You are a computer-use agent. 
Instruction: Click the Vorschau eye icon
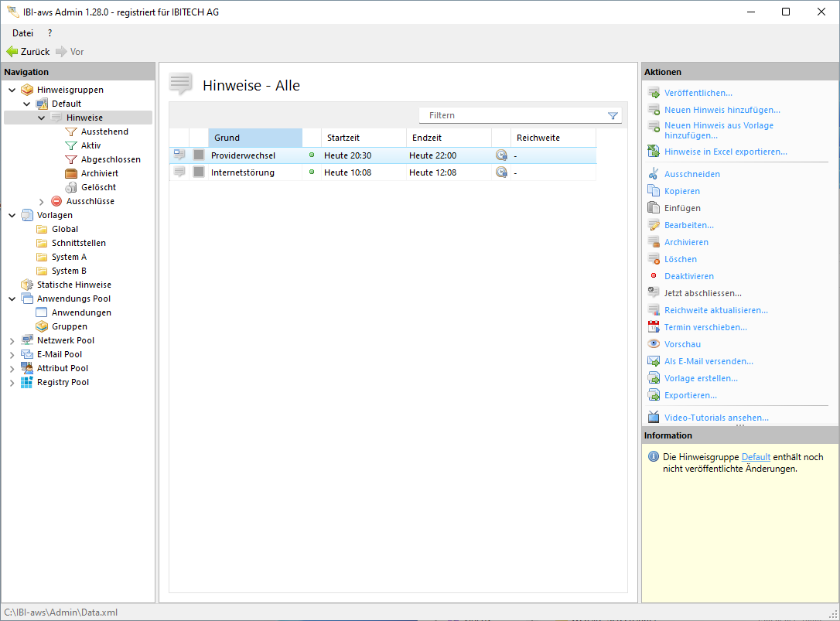coord(654,344)
